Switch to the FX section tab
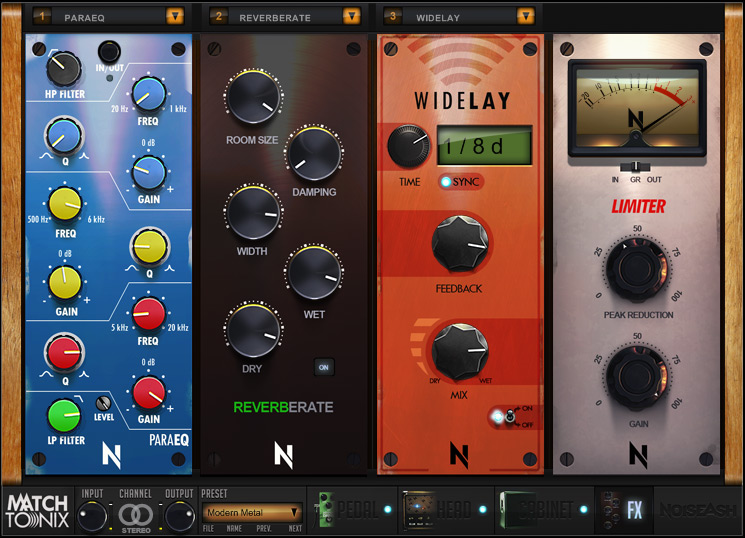745x538 pixels. tap(623, 510)
